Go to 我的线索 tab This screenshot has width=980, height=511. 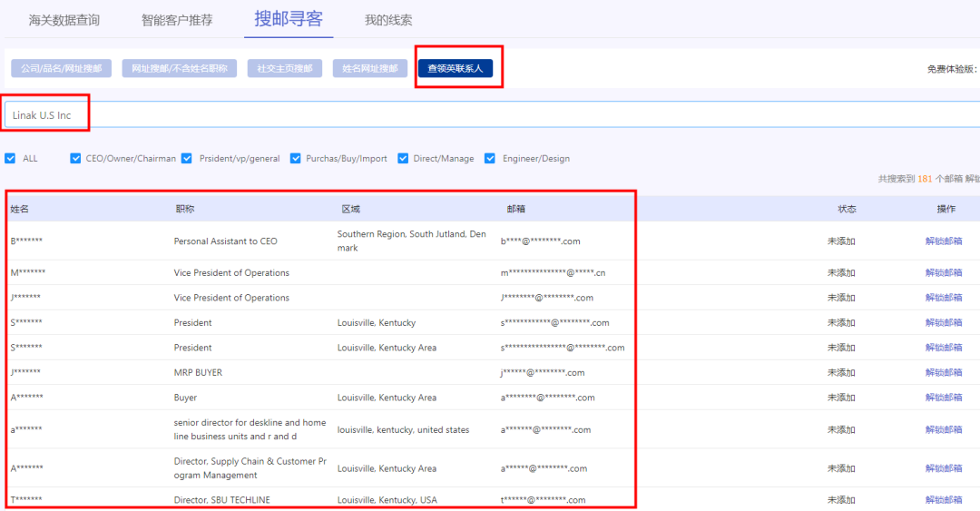388,20
